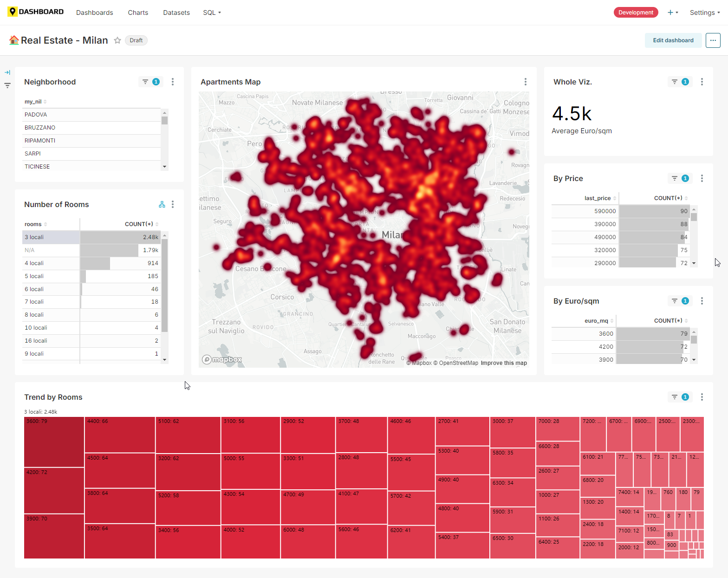Expand the filter bar with arrow icon
This screenshot has height=578, width=728.
(7, 72)
